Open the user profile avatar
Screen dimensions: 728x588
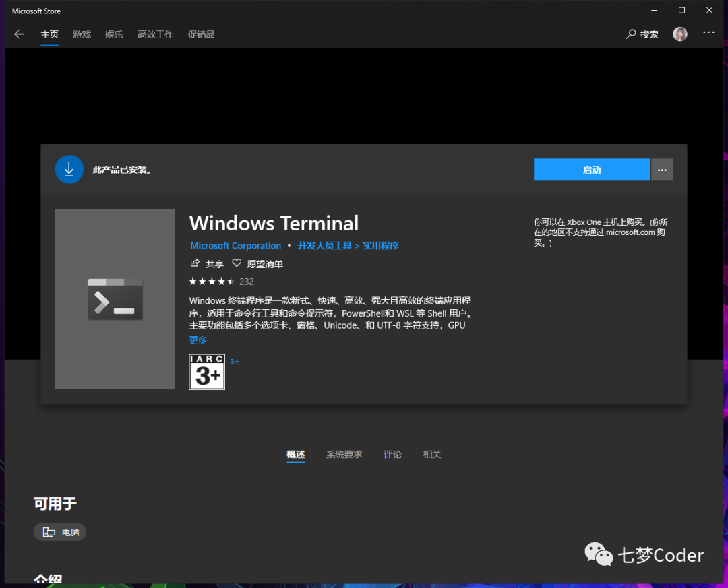[x=680, y=34]
